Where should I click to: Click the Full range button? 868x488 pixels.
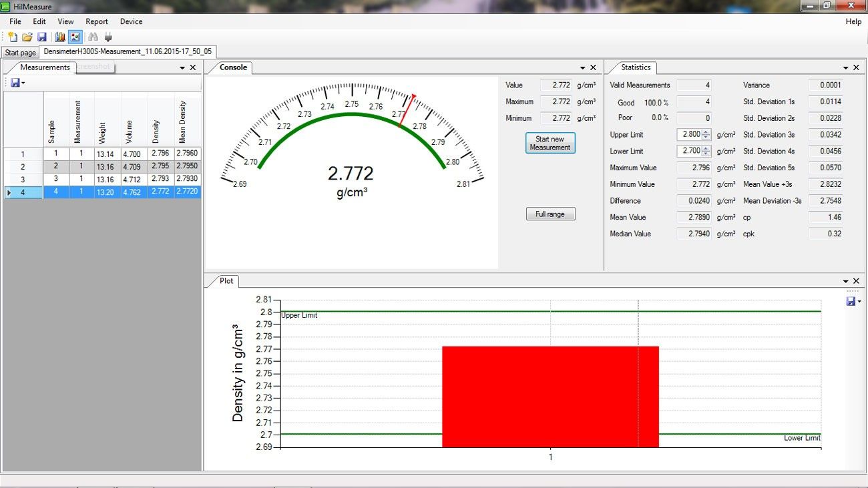click(x=550, y=214)
